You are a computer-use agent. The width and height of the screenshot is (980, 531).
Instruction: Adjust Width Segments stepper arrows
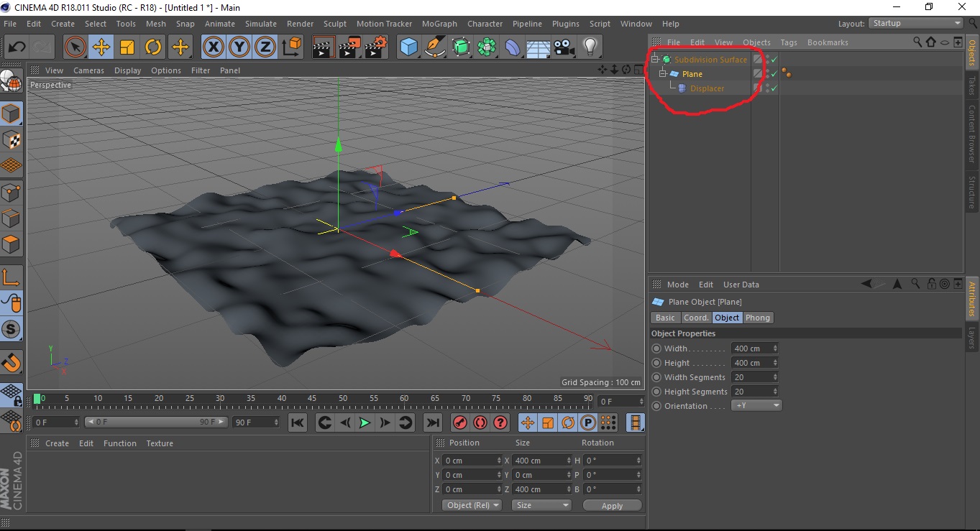click(x=775, y=377)
